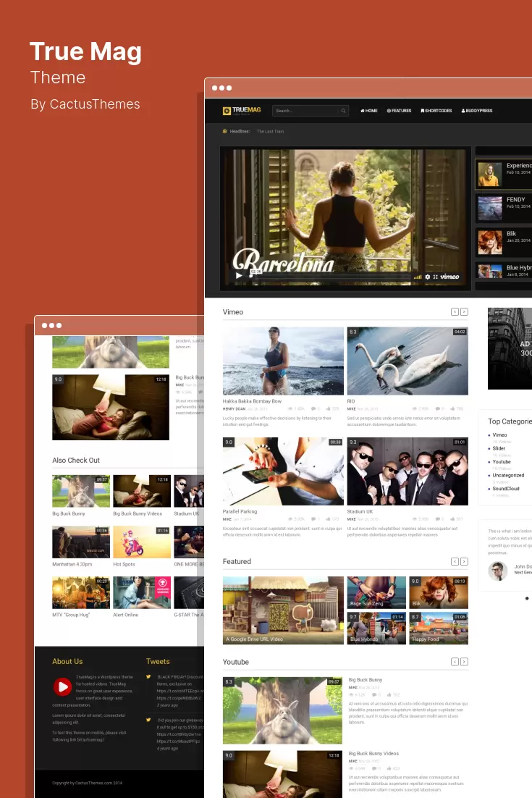Click the 'Also Check Out' heading
This screenshot has height=798, width=532.
click(76, 460)
